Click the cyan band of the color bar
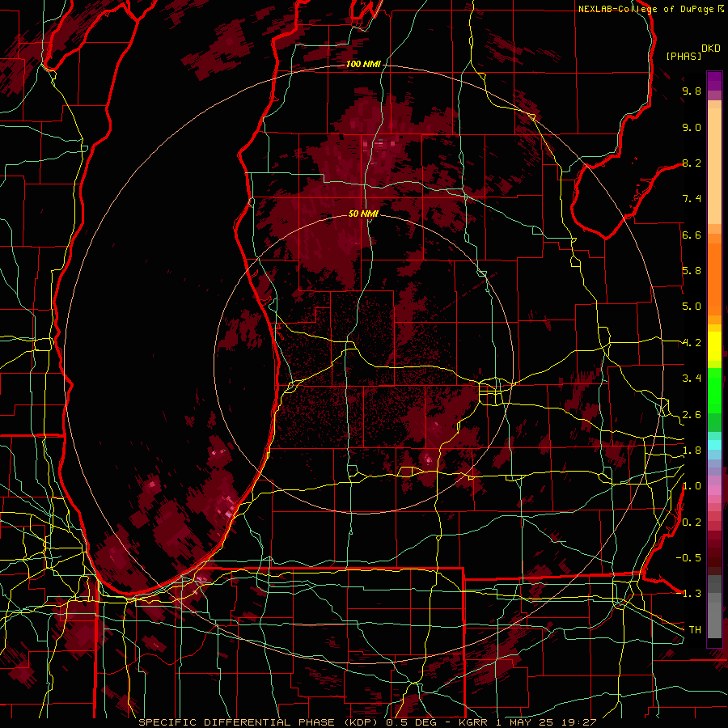The image size is (728, 728). [714, 445]
